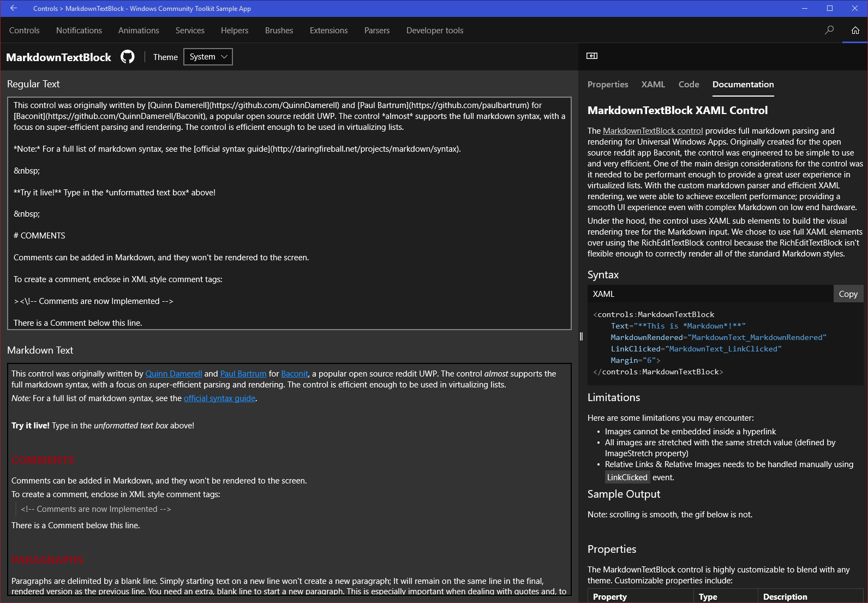The image size is (868, 603).
Task: Click the Description column header
Action: point(785,596)
